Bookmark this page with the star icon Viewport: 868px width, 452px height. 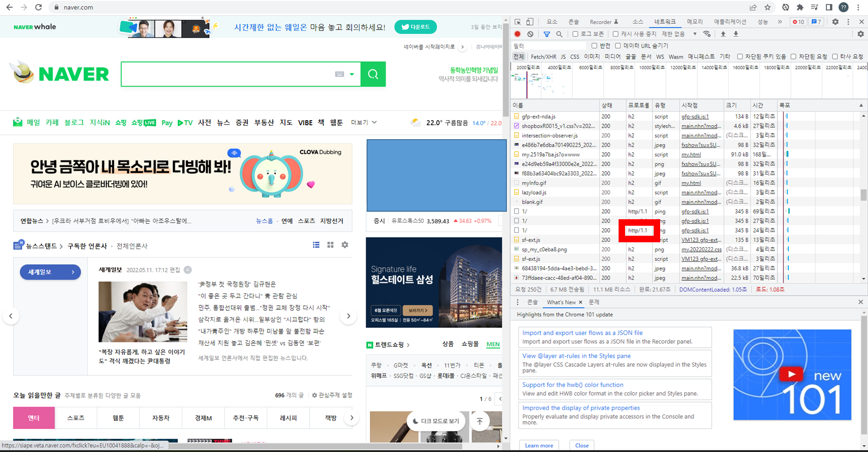coord(767,8)
